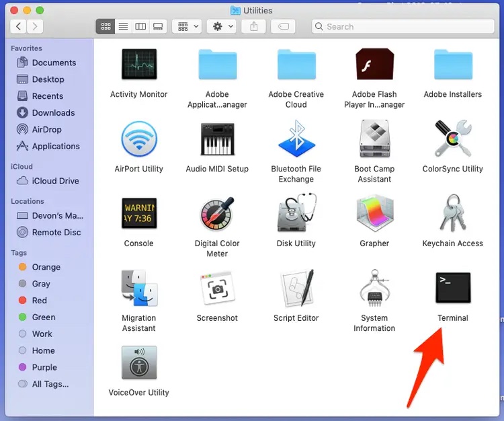Go back with the back arrow button

coord(18,26)
